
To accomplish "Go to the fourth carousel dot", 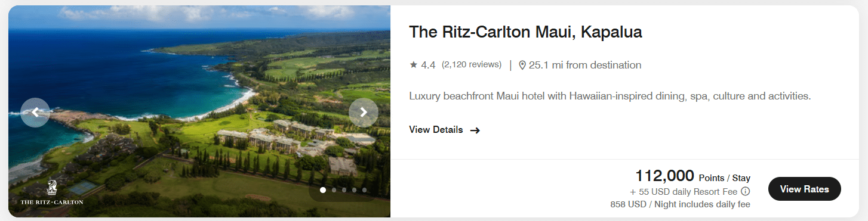I will (354, 190).
